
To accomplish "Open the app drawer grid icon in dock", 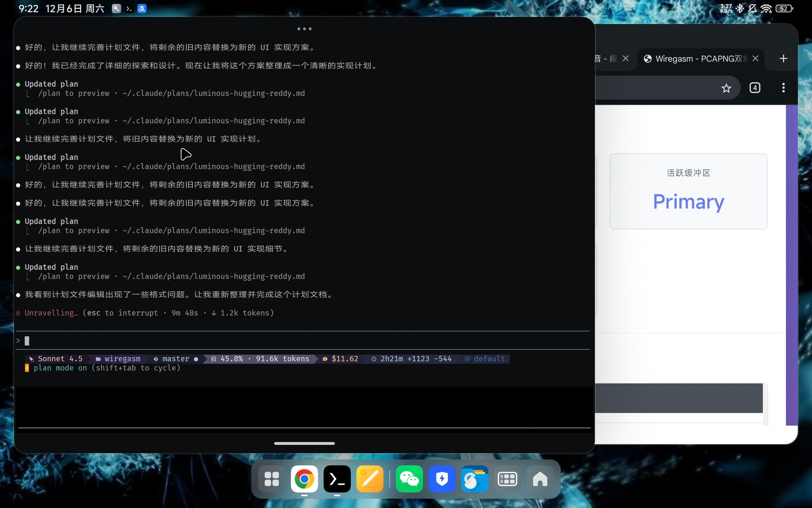I will point(272,479).
